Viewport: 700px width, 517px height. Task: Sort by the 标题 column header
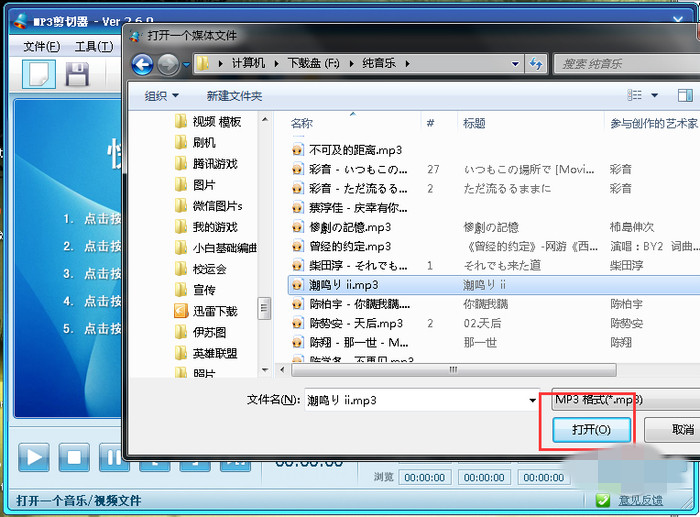(474, 123)
